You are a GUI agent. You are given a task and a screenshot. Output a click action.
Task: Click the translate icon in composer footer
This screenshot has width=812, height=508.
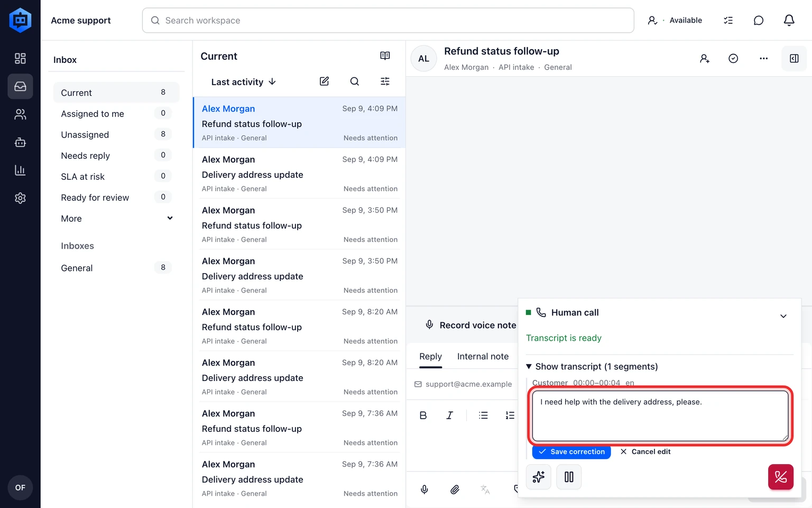coord(485,490)
